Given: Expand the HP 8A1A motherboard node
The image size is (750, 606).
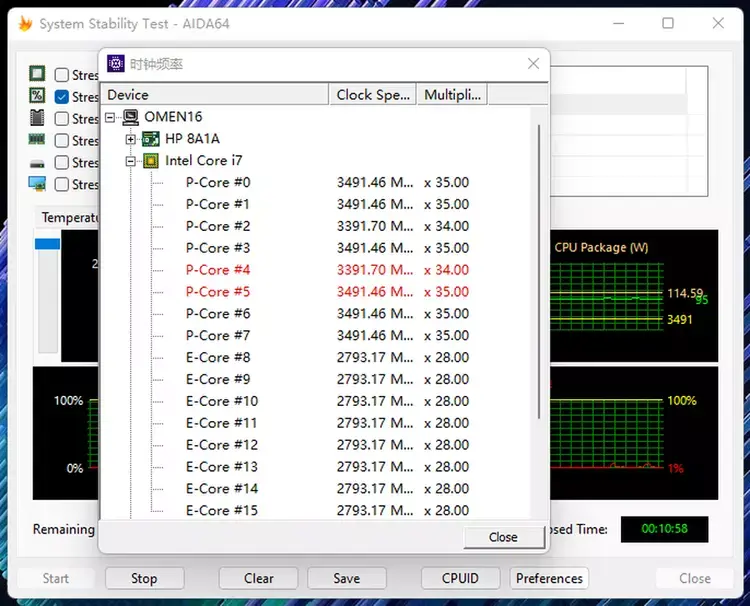Looking at the screenshot, I should tap(130, 139).
